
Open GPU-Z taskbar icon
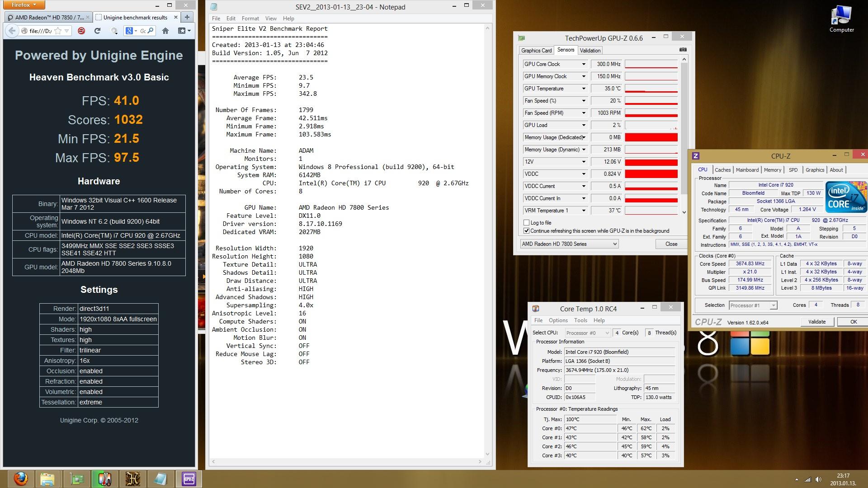pyautogui.click(x=77, y=479)
